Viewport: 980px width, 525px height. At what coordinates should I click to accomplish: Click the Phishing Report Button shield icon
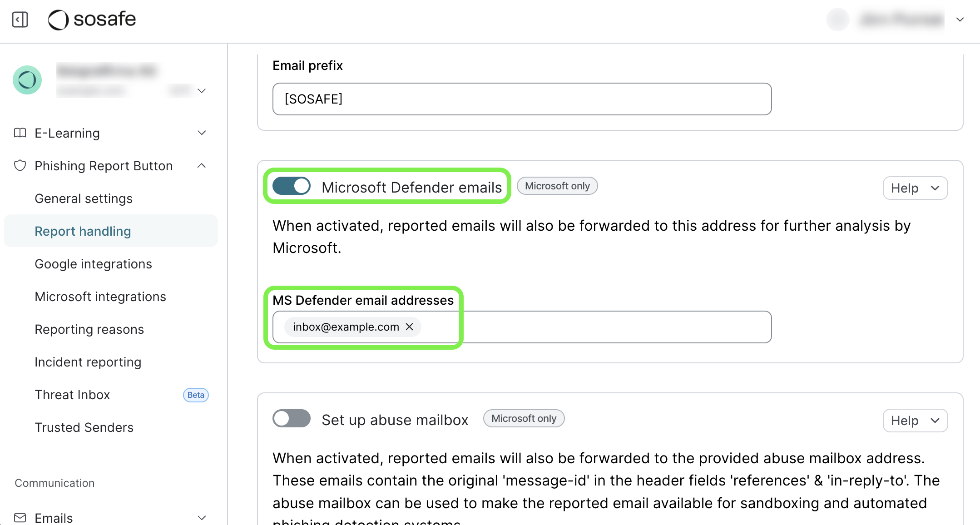[20, 165]
